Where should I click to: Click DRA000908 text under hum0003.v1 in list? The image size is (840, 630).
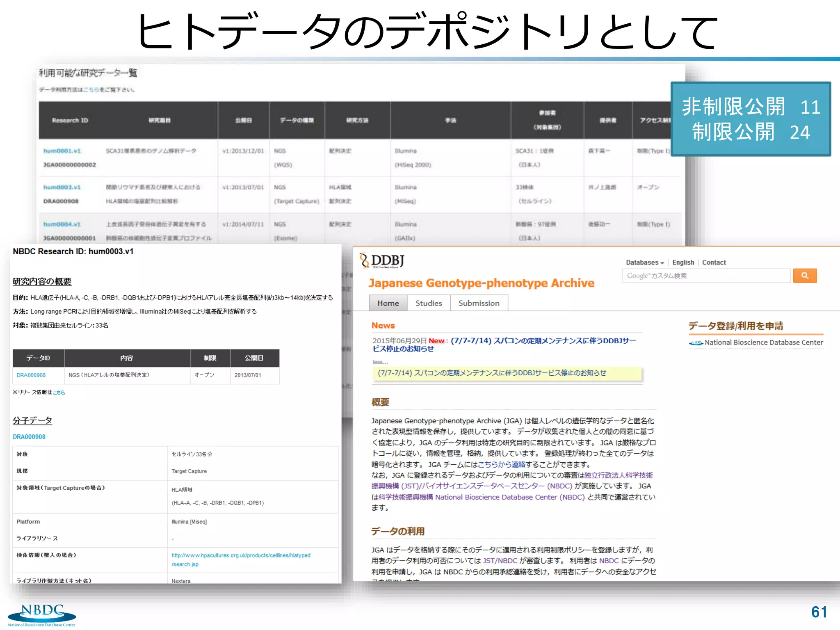[61, 201]
